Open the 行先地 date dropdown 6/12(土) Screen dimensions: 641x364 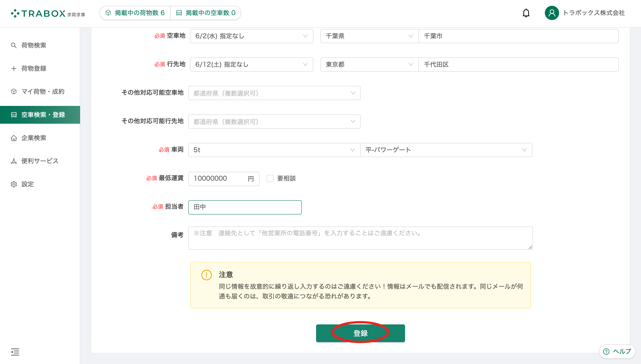252,65
